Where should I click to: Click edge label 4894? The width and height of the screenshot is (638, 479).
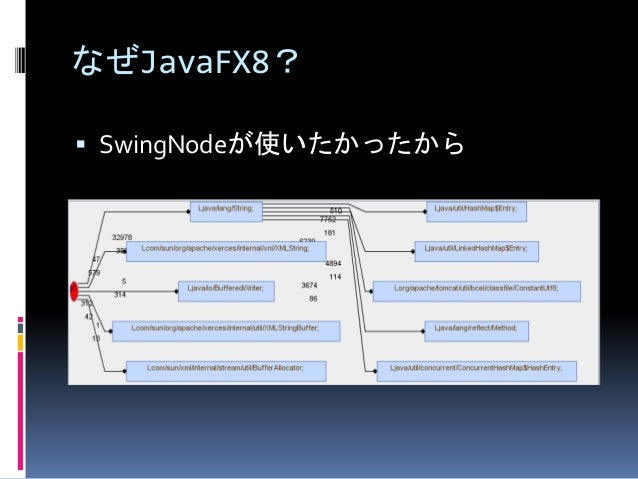(x=333, y=263)
